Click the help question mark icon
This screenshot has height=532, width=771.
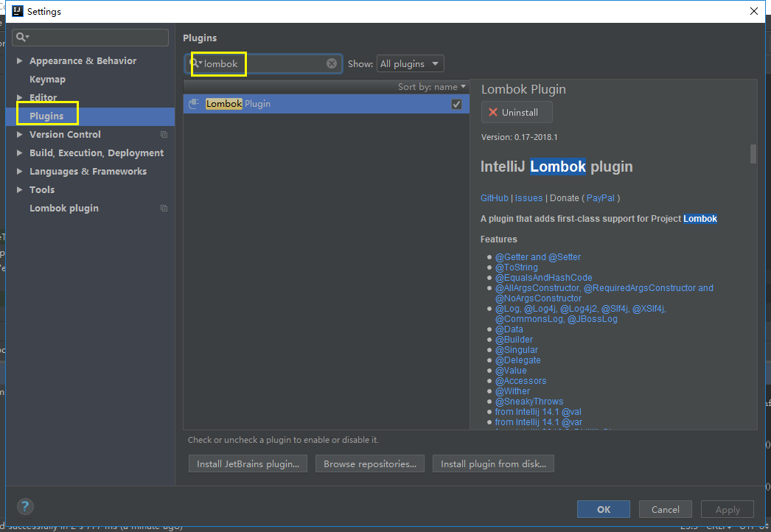(25, 507)
